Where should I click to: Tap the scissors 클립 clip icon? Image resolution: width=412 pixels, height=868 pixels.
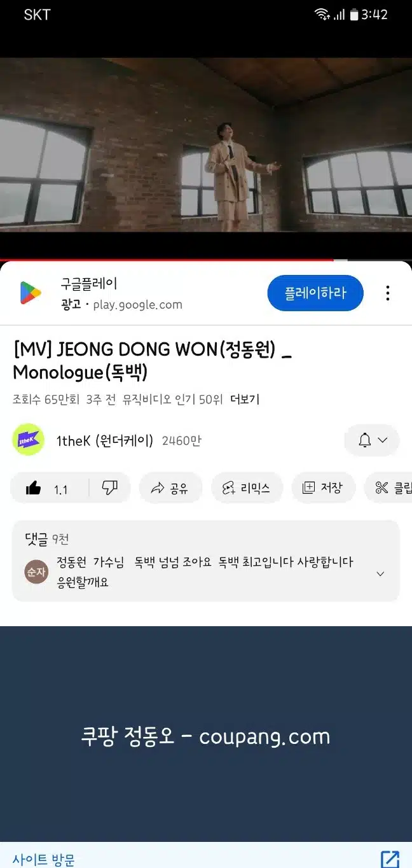click(x=382, y=488)
